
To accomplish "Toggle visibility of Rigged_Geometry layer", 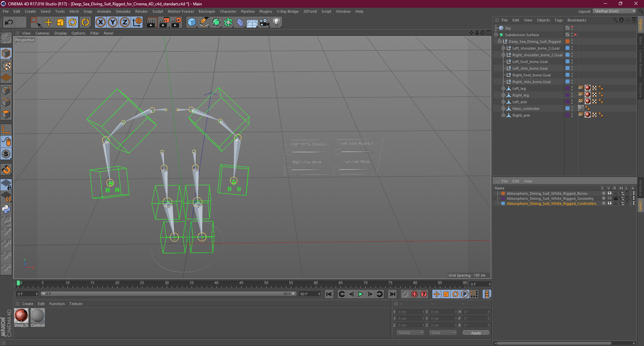I will tap(609, 198).
